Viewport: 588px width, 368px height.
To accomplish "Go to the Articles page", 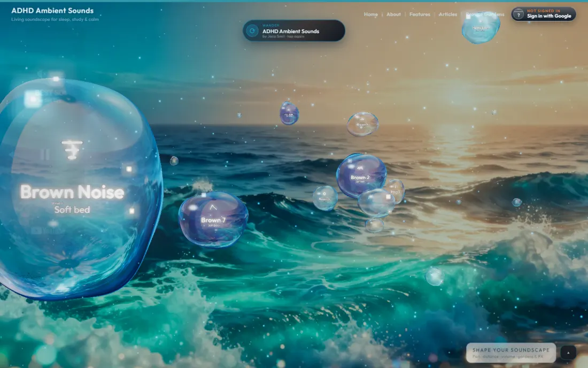I will [x=448, y=14].
